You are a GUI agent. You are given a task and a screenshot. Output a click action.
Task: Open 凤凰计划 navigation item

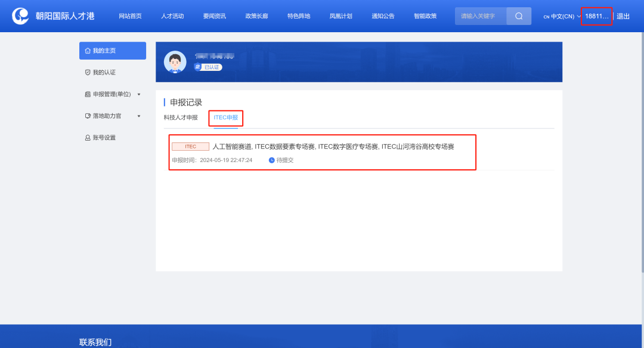(x=340, y=16)
